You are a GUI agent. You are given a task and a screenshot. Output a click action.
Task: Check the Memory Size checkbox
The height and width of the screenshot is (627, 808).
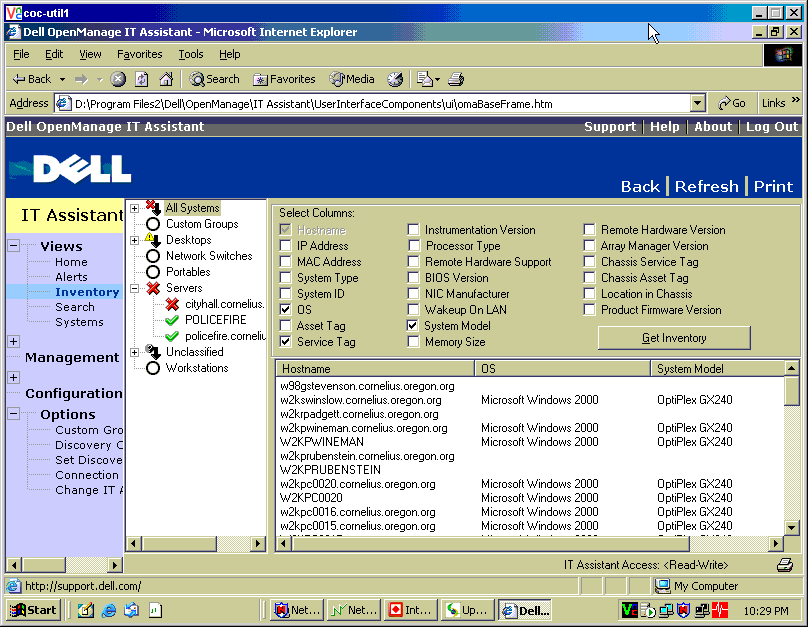[413, 342]
